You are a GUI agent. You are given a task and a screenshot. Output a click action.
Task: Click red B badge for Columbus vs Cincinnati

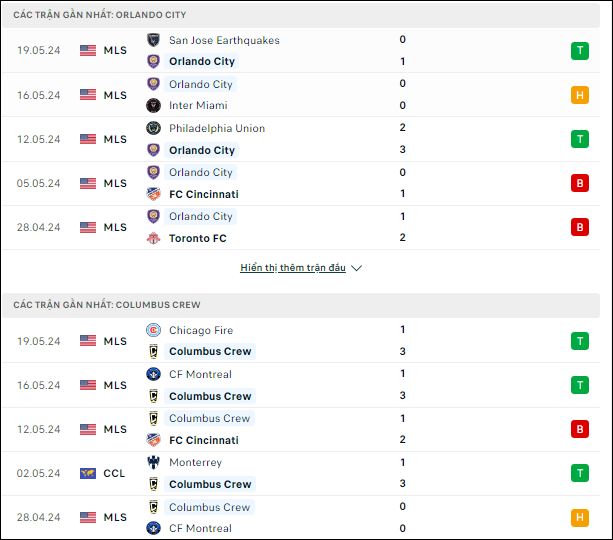(x=580, y=429)
